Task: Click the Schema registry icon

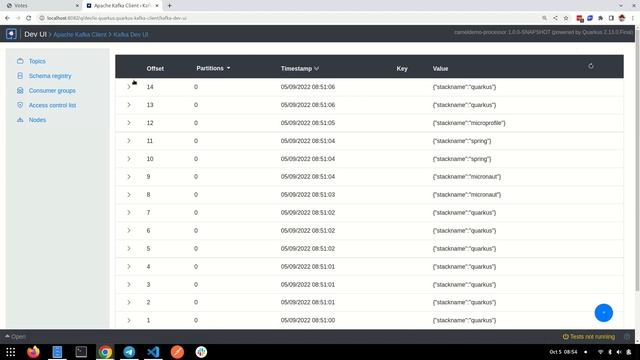Action: pos(20,76)
